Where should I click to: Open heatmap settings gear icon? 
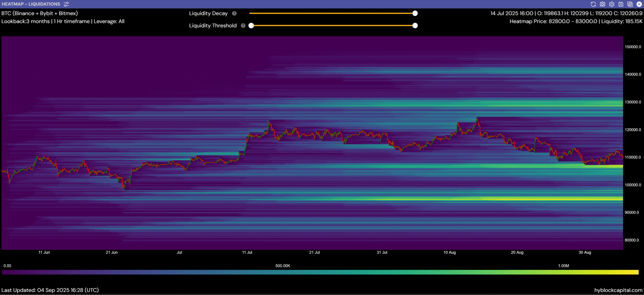pos(612,4)
